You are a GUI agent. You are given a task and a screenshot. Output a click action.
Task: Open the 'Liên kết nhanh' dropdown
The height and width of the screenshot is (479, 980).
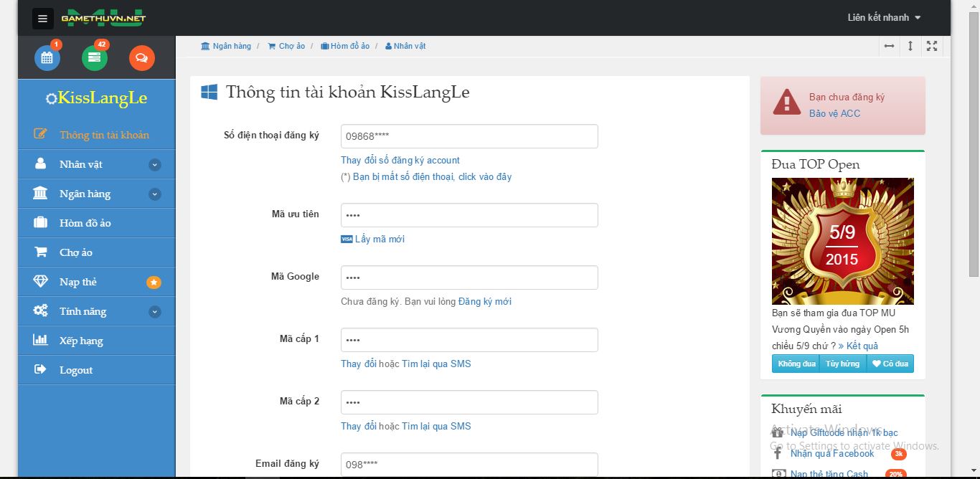(884, 18)
